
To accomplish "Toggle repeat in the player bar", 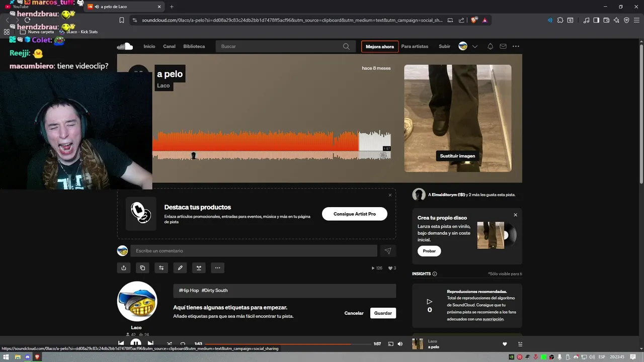I will click(x=183, y=344).
